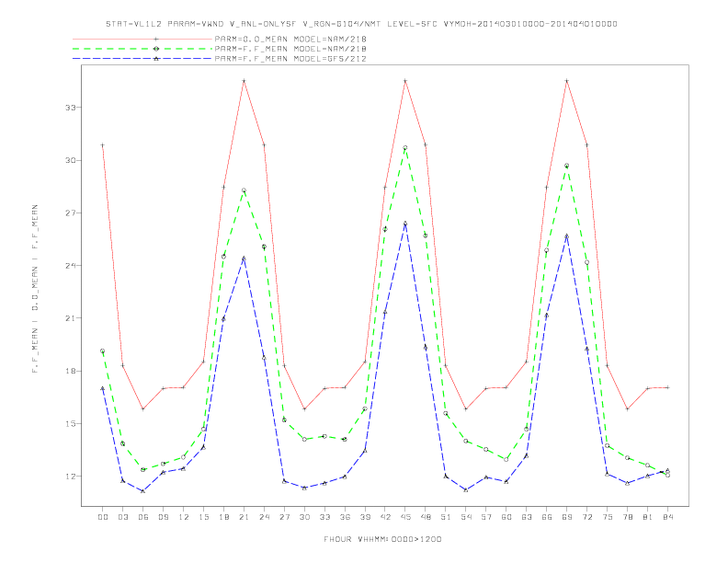Click x-axis tick label 36
Image resolution: width=728 pixels, height=563 pixels.
click(345, 517)
